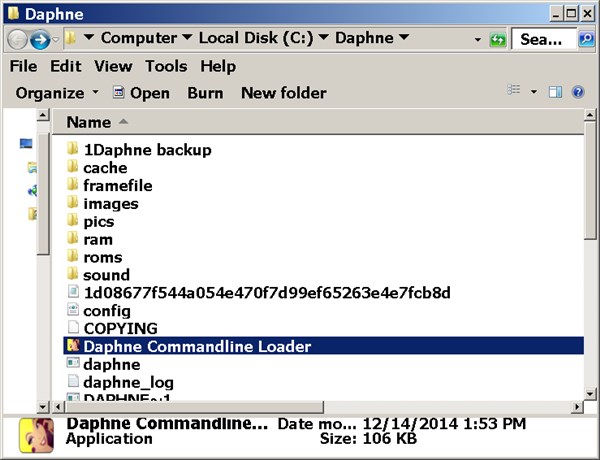This screenshot has width=600, height=460.
Task: Open the Tools menu
Action: [165, 66]
